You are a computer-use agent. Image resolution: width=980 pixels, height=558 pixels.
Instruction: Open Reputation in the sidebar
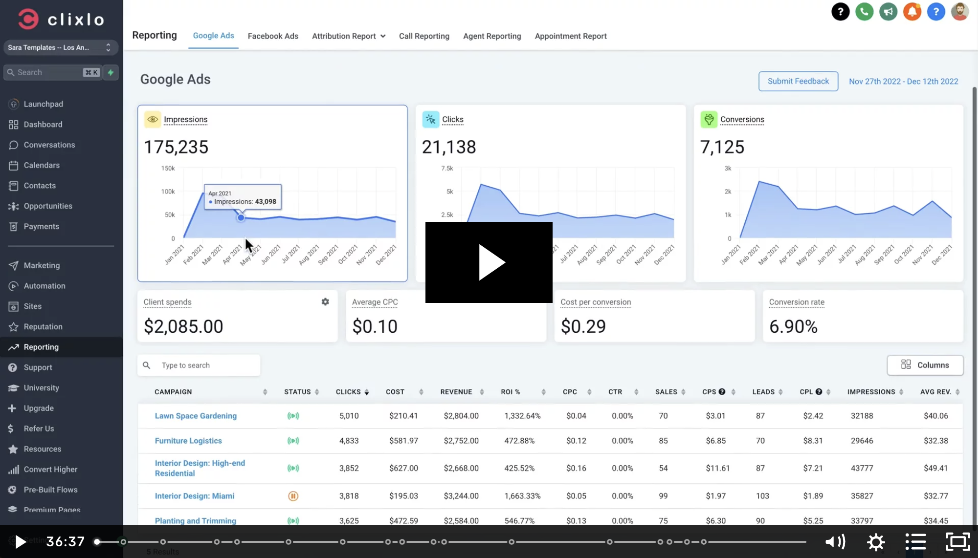pos(43,327)
